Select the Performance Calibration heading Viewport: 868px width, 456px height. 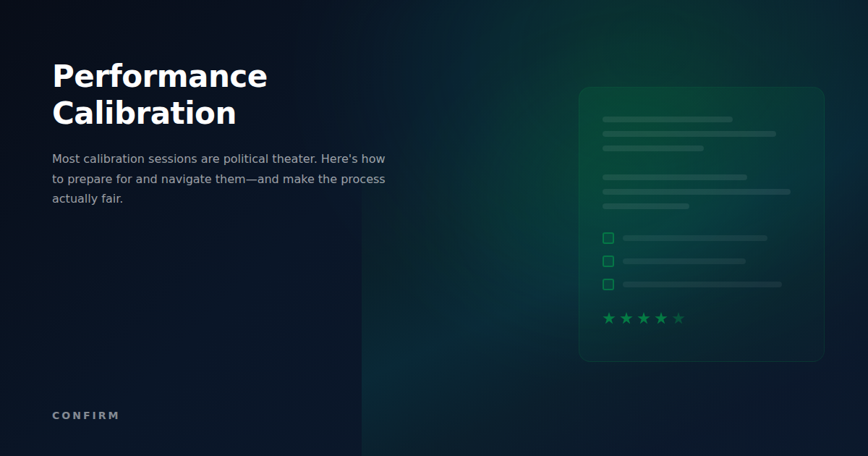tap(158, 94)
